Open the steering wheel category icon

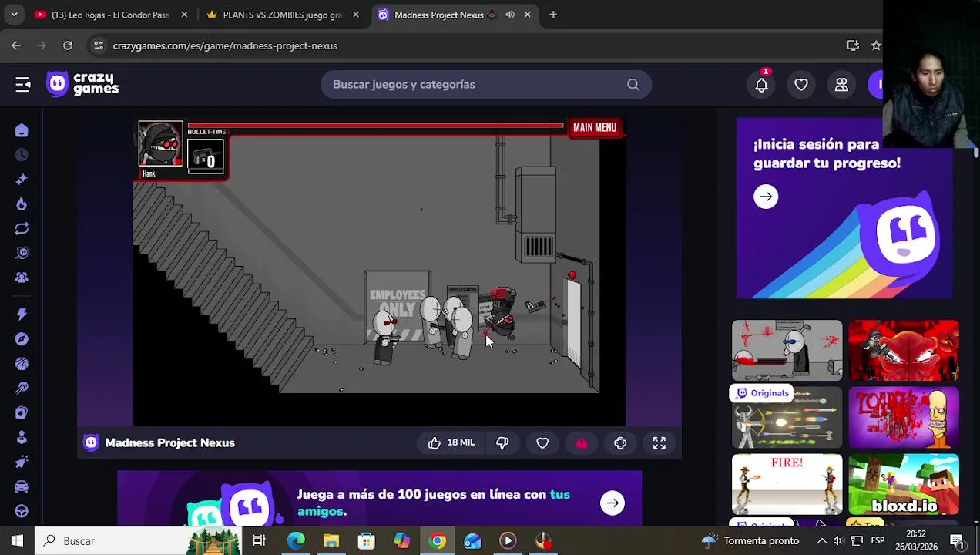tap(22, 511)
